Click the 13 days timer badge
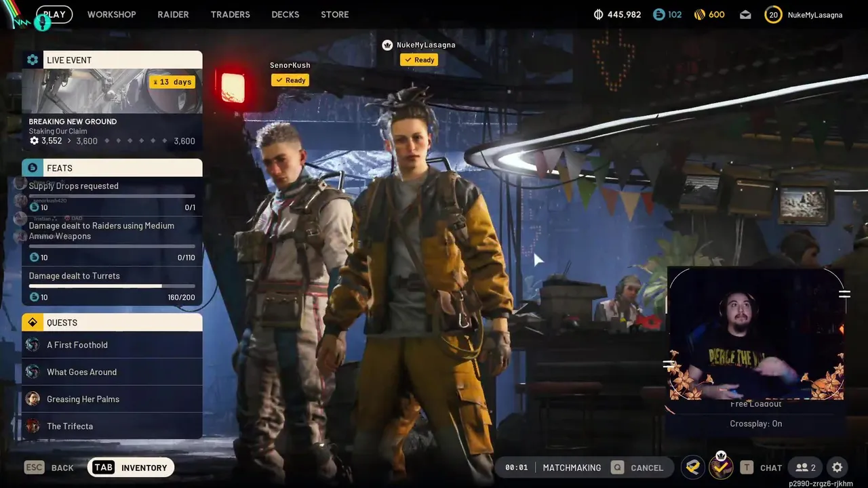Viewport: 868px width, 488px height. (173, 81)
